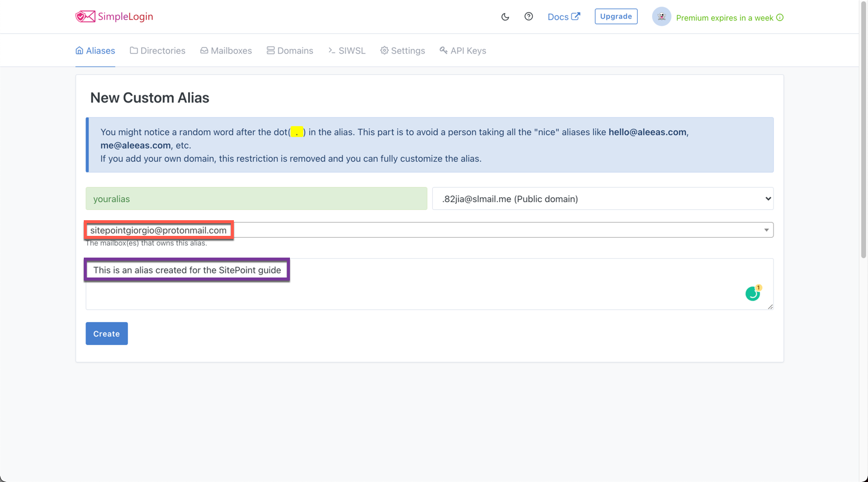Open the Settings tab
The width and height of the screenshot is (868, 482).
(403, 51)
